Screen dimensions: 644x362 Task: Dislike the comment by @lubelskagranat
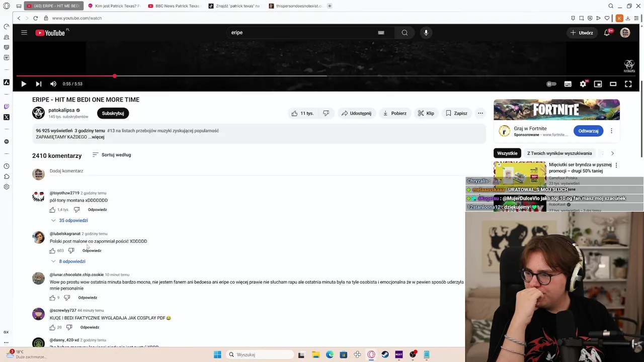(71, 250)
